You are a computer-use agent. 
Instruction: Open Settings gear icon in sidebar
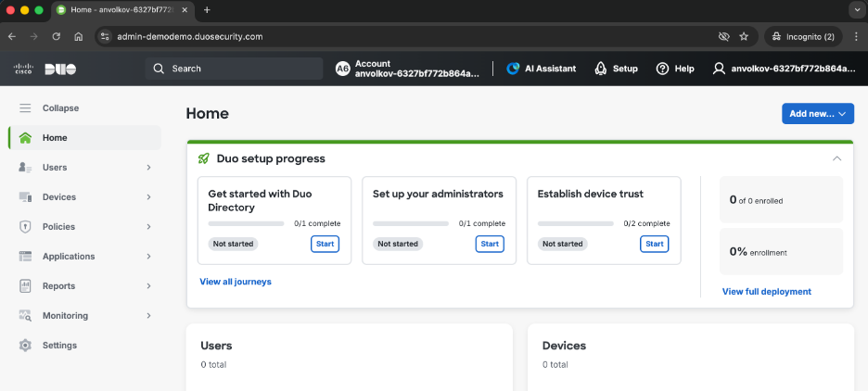(x=25, y=346)
